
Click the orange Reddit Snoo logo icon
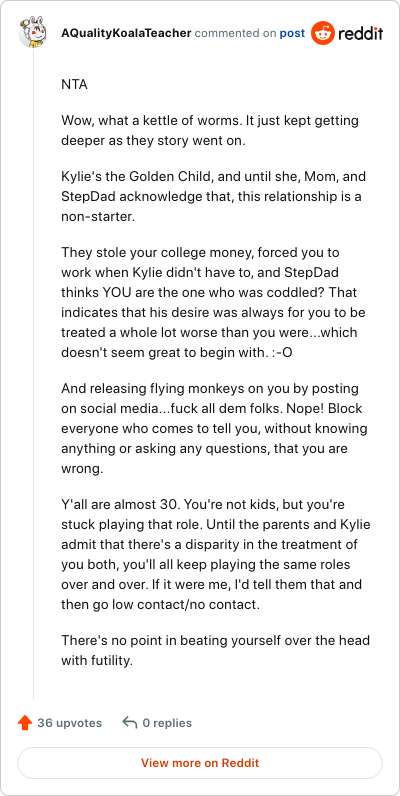[323, 34]
